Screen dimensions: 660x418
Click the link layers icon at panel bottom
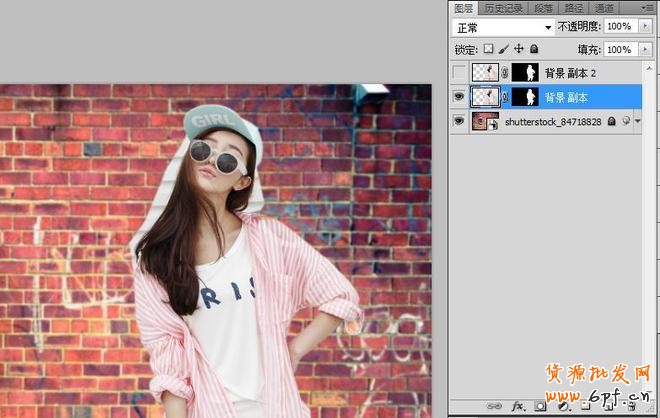coord(493,406)
